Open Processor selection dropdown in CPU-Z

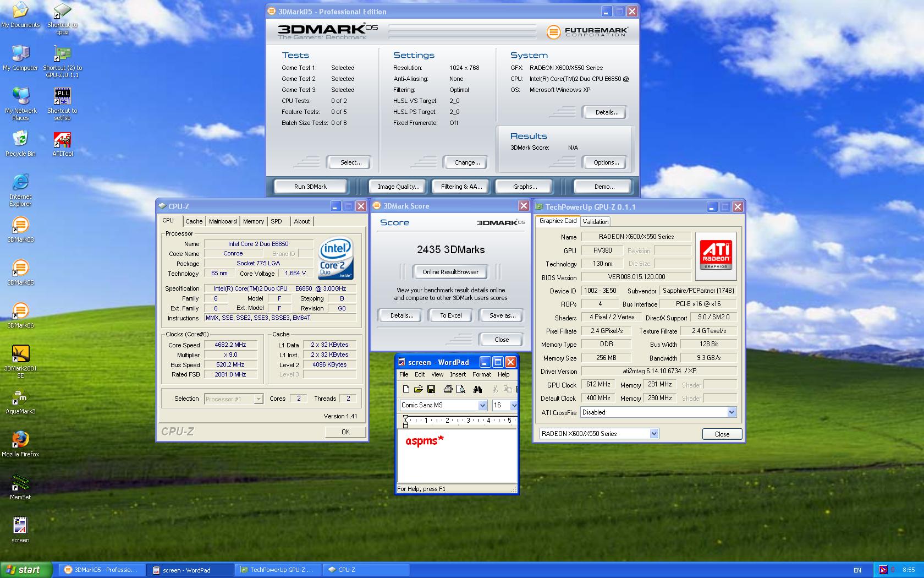[x=258, y=399]
